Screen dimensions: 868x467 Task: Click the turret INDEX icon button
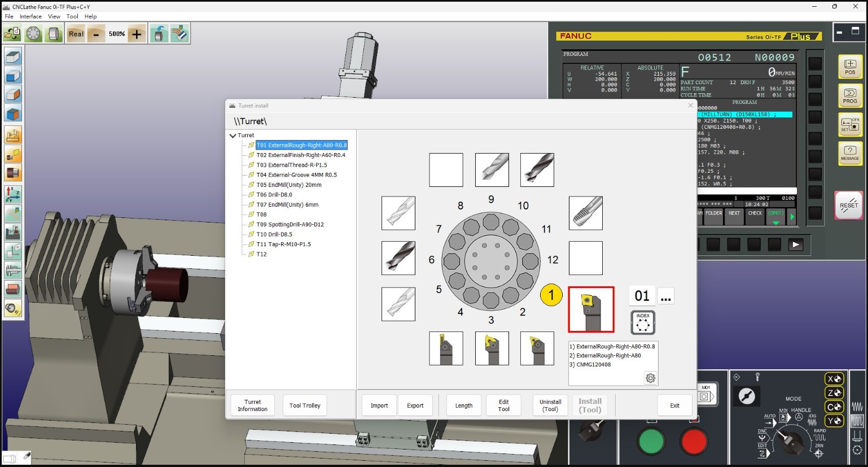coord(642,323)
